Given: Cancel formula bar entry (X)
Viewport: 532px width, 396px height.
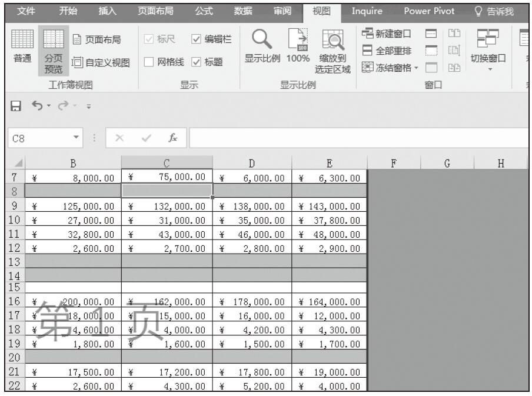Looking at the screenshot, I should 119,138.
